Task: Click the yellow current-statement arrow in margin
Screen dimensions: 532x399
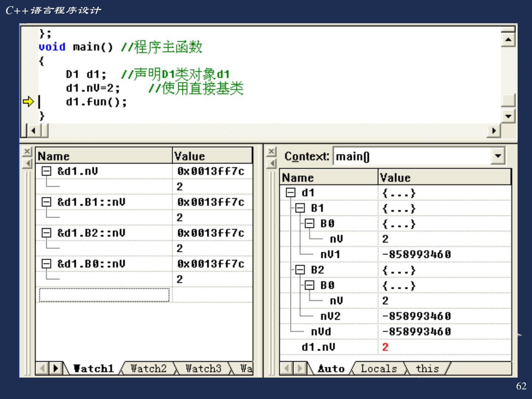Action: tap(28, 102)
